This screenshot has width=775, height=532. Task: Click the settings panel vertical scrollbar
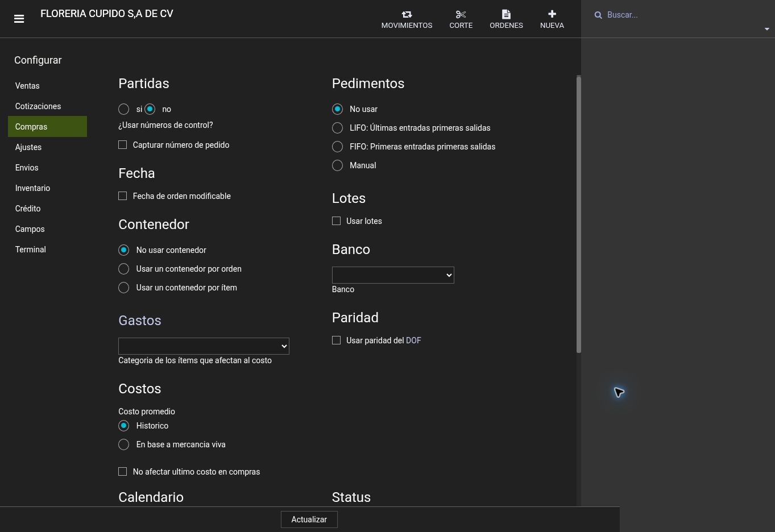tap(579, 214)
